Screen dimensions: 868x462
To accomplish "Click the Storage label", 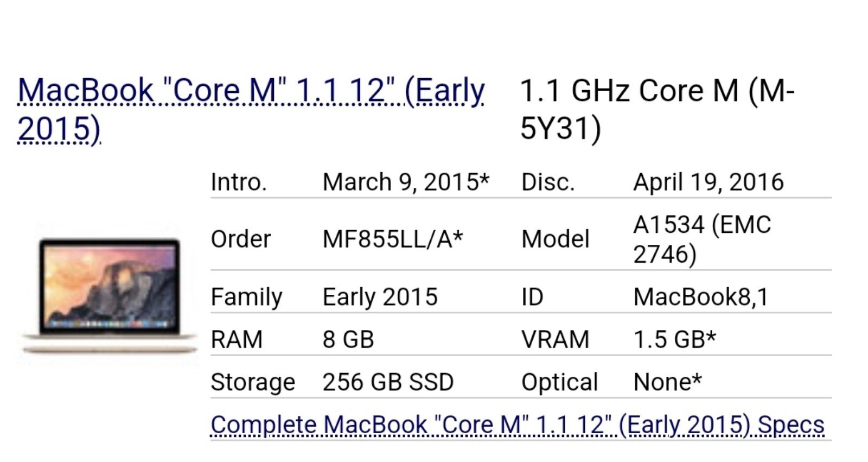I will [x=253, y=382].
